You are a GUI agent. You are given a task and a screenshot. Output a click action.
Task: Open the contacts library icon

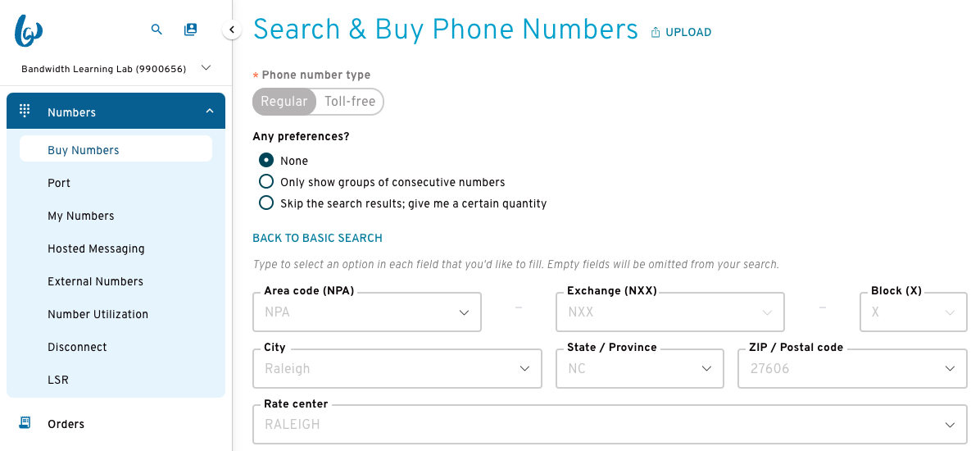pos(191,30)
